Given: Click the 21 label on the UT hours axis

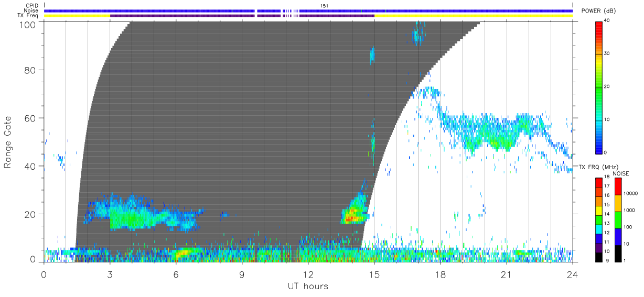Looking at the screenshot, I should click(506, 274).
